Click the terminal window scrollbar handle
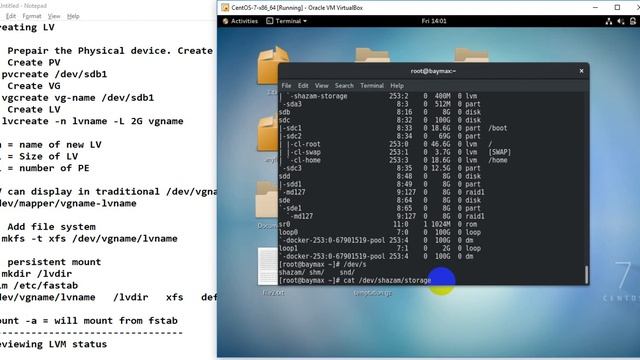640x360 pixels. [x=586, y=274]
